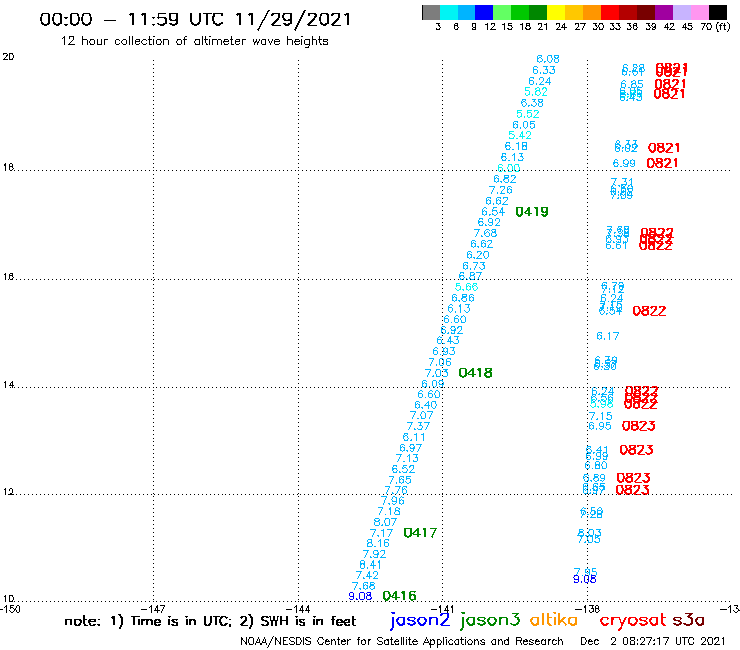Click the wave height value 6.20
The width and height of the screenshot is (740, 650).
[478, 255]
